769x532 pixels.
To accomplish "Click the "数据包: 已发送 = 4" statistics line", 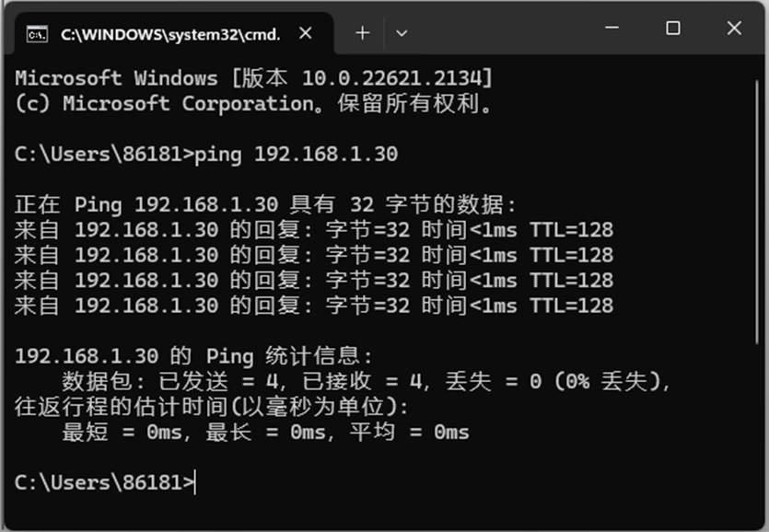I will point(366,382).
